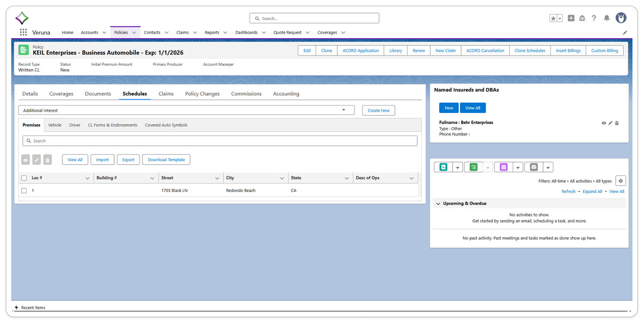This screenshot has height=323, width=644.
Task: Click the Import button
Action: pos(102,160)
